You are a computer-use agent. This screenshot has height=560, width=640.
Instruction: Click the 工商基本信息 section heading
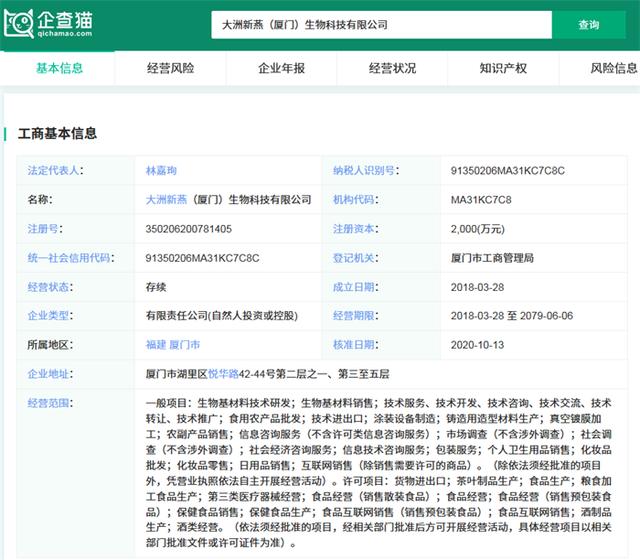click(57, 133)
